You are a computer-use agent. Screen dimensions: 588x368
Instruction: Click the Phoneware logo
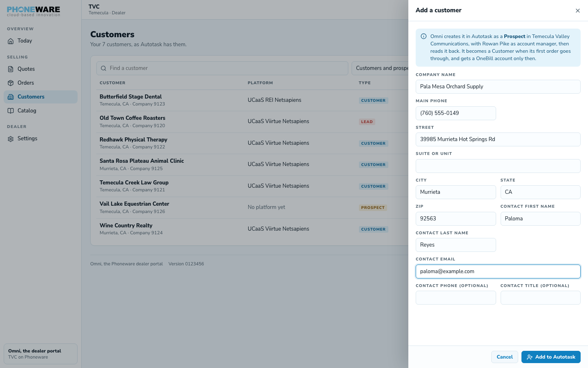click(x=33, y=11)
